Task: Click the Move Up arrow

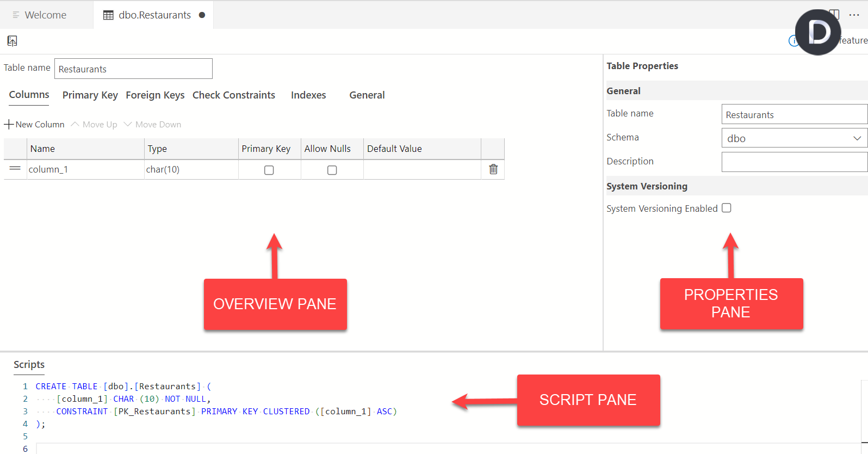Action: pos(75,125)
